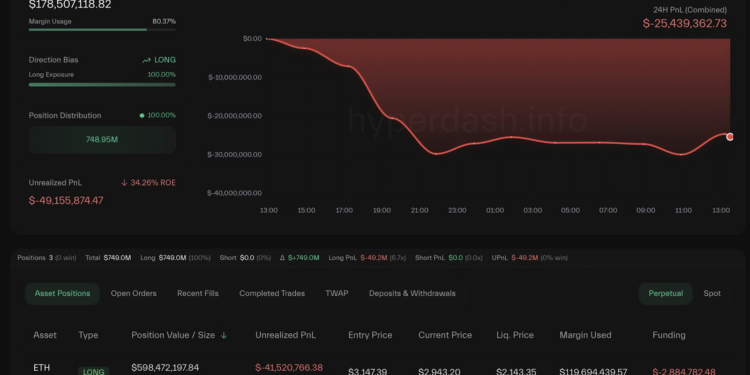
Task: Click the $-49,155,874.47 unrealized PnL value
Action: [66, 200]
